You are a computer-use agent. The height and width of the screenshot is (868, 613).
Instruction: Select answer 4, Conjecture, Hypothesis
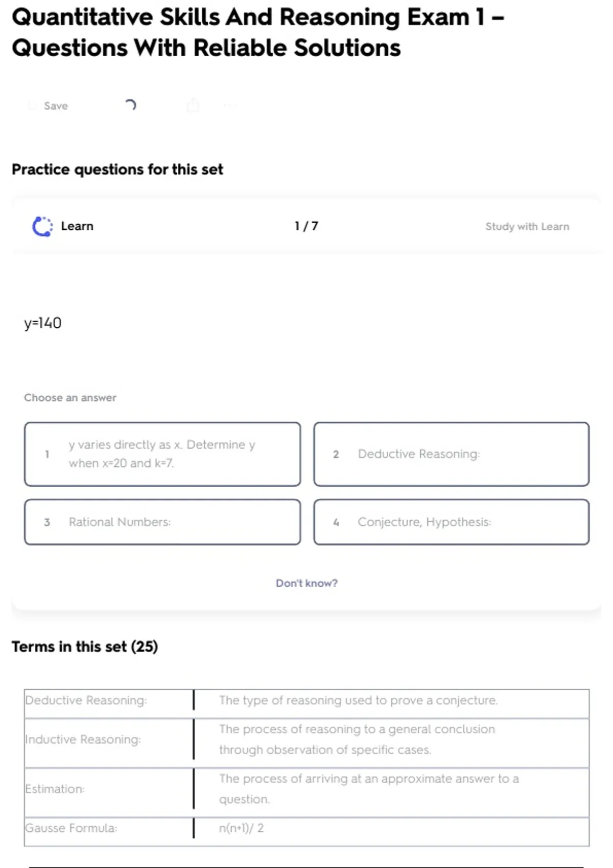[451, 522]
